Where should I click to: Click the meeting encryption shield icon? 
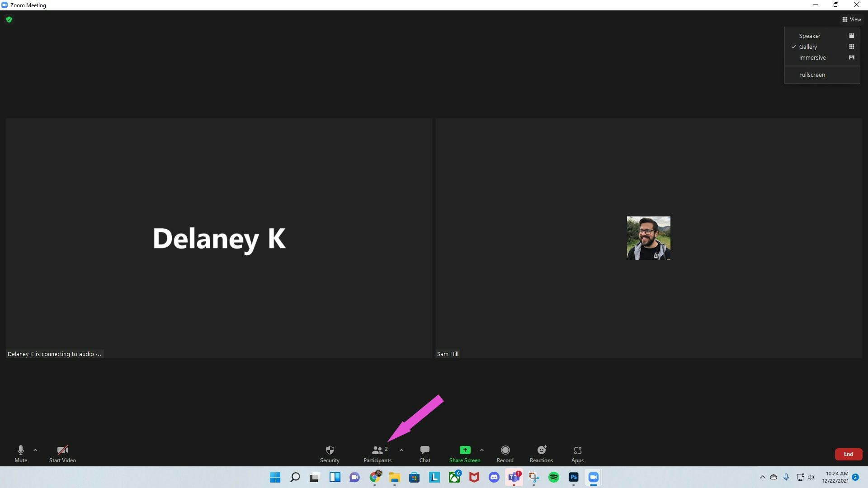(9, 19)
